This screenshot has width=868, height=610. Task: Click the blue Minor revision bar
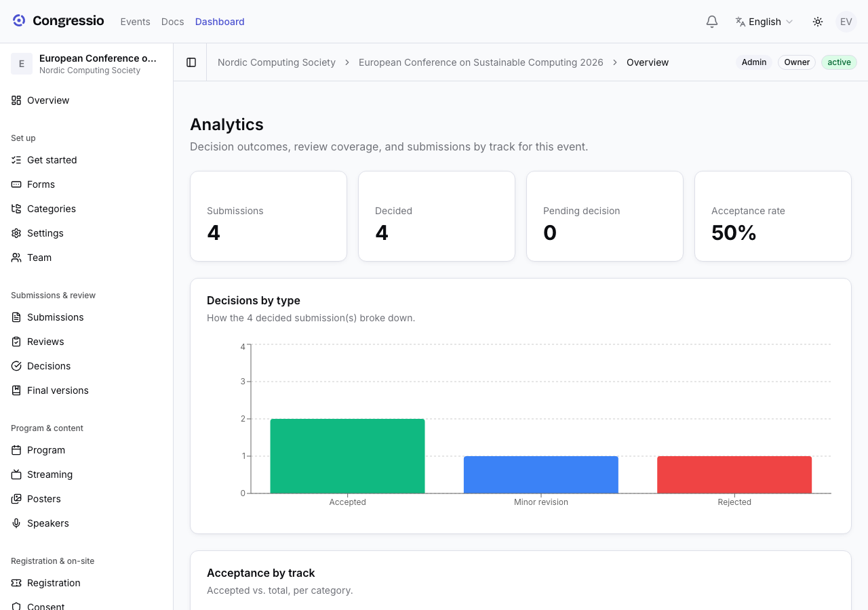tap(541, 474)
